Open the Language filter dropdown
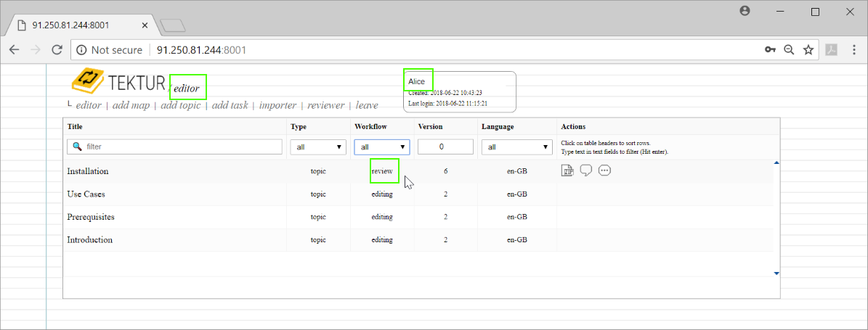The height and width of the screenshot is (330, 868). tap(517, 147)
